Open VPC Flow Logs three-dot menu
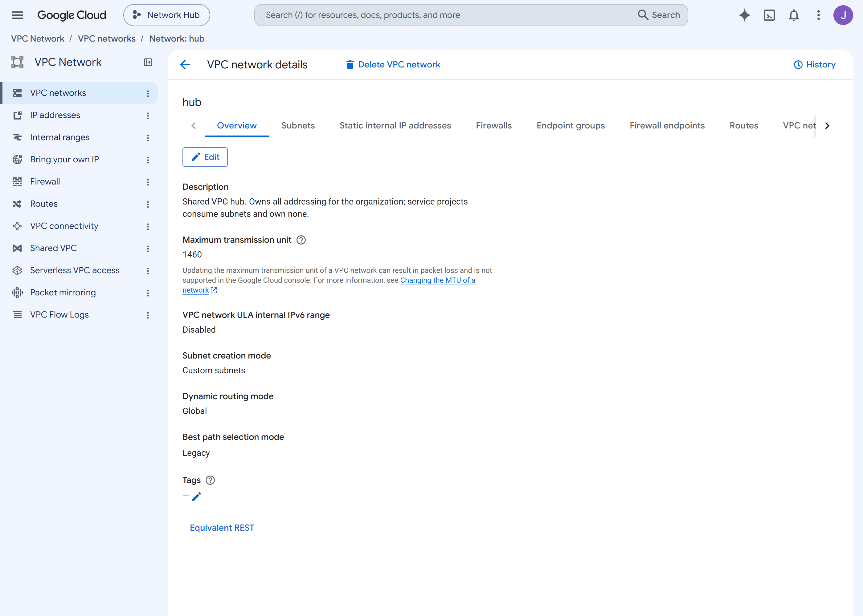863x616 pixels. coord(148,315)
